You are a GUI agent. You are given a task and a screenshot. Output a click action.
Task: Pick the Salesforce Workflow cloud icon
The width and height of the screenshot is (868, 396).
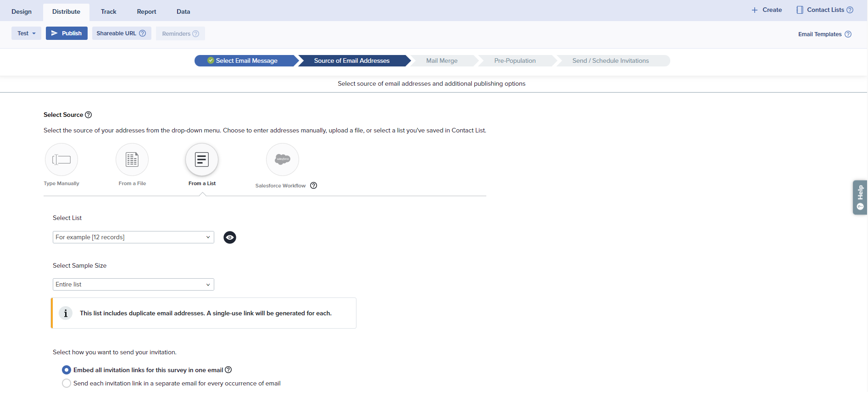coord(283,159)
